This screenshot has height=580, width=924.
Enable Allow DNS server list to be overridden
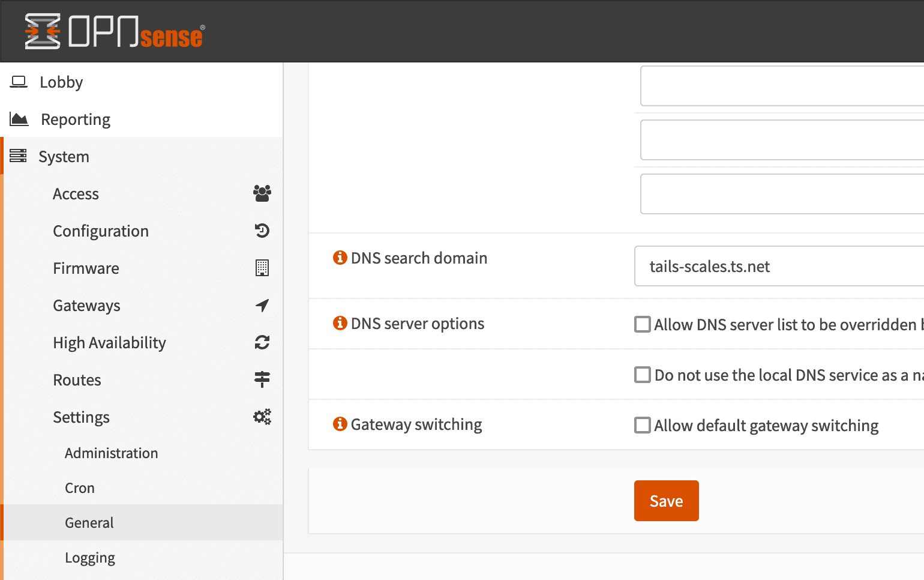point(642,324)
